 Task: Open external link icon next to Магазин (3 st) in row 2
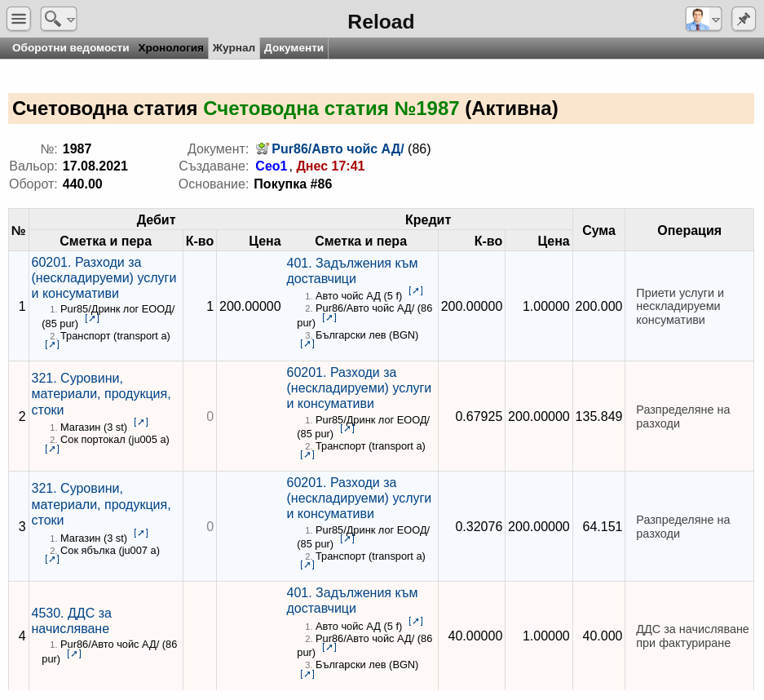[141, 422]
